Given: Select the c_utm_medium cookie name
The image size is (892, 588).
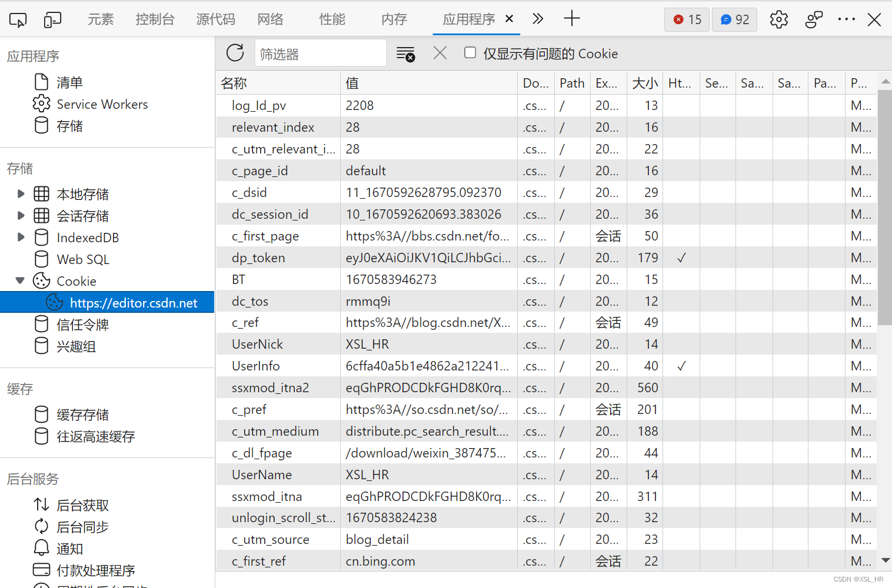Looking at the screenshot, I should coord(275,431).
